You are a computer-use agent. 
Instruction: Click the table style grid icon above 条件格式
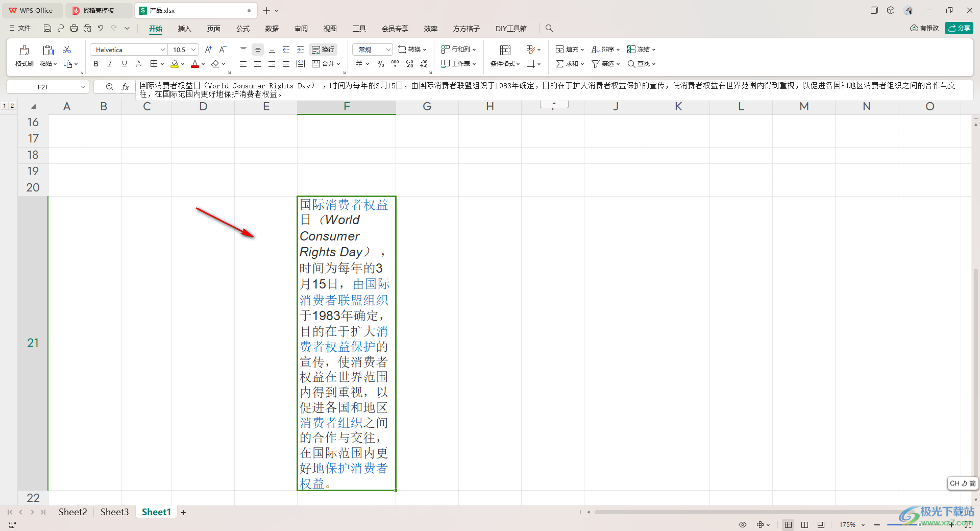pyautogui.click(x=505, y=50)
